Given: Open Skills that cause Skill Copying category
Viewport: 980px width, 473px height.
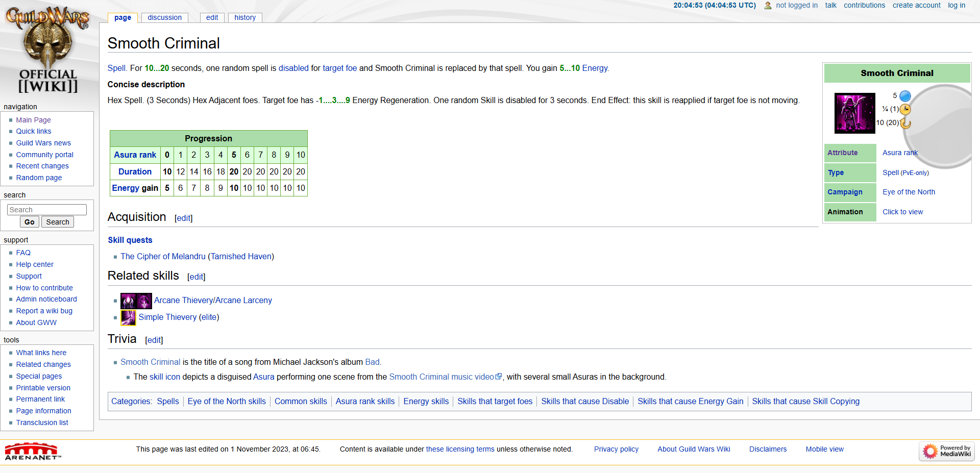Looking at the screenshot, I should point(805,401).
